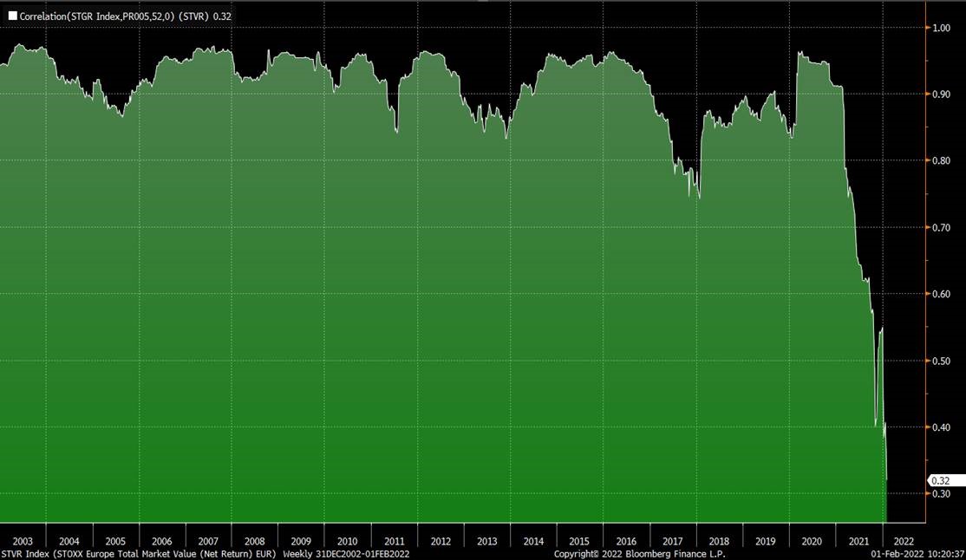Click the 0.30 y-axis tick label
This screenshot has height=560, width=966.
point(942,494)
